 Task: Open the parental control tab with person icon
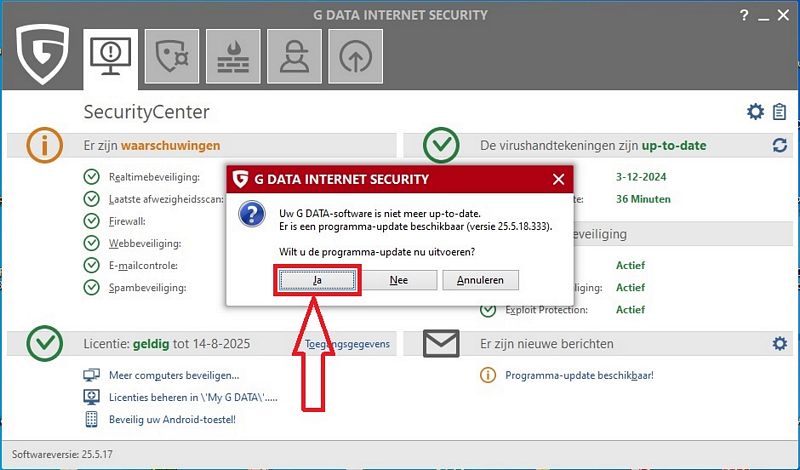[294, 56]
